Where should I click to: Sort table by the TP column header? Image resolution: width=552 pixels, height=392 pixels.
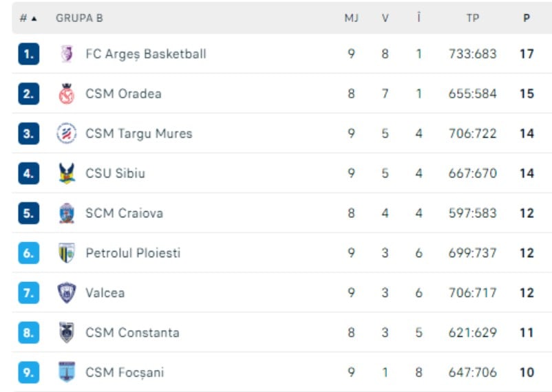coord(472,19)
